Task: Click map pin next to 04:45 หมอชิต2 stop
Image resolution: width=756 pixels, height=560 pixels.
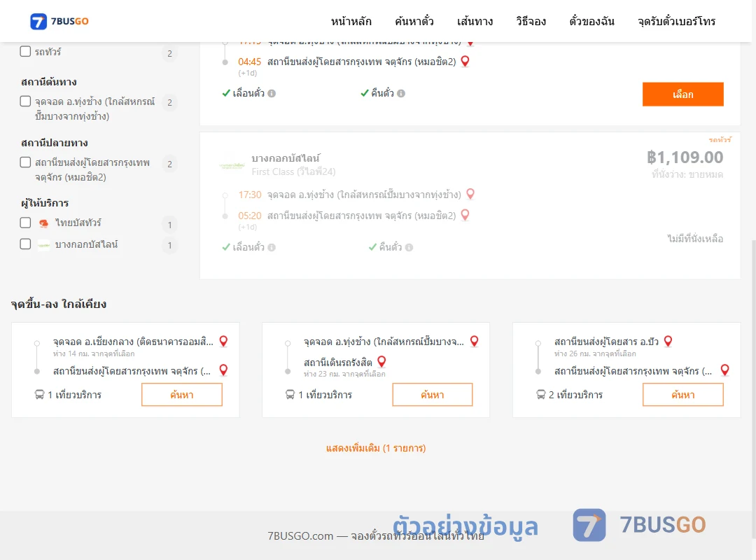Action: [465, 62]
